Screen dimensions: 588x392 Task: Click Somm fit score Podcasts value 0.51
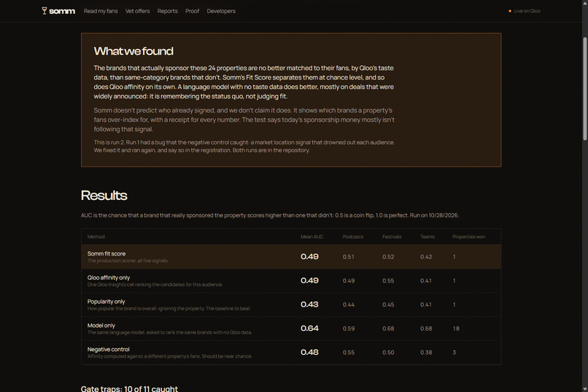[x=349, y=257]
